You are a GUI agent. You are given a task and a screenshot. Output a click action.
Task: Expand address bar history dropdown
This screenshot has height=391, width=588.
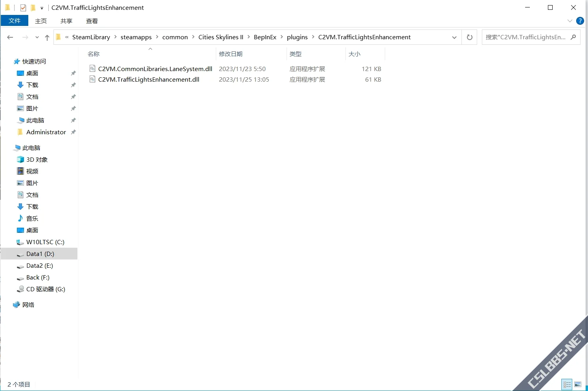click(454, 37)
